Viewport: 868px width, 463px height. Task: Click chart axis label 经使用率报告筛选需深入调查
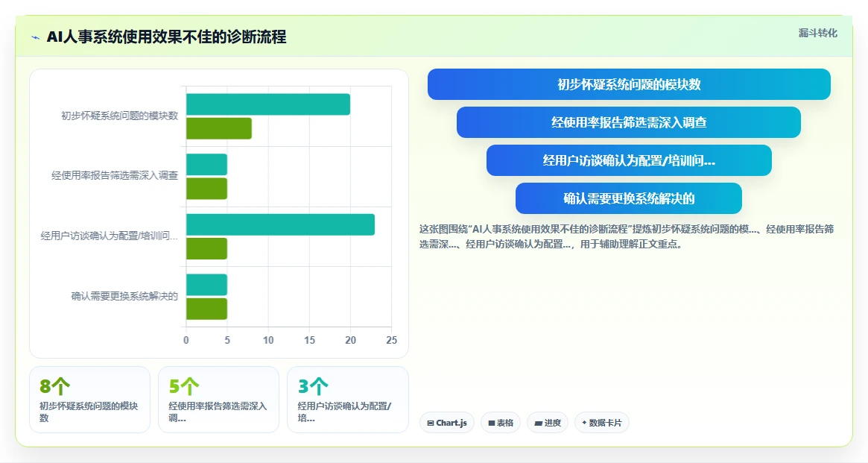[115, 175]
